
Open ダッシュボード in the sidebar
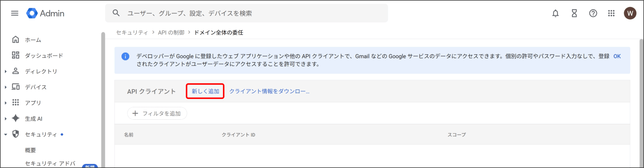(x=44, y=56)
